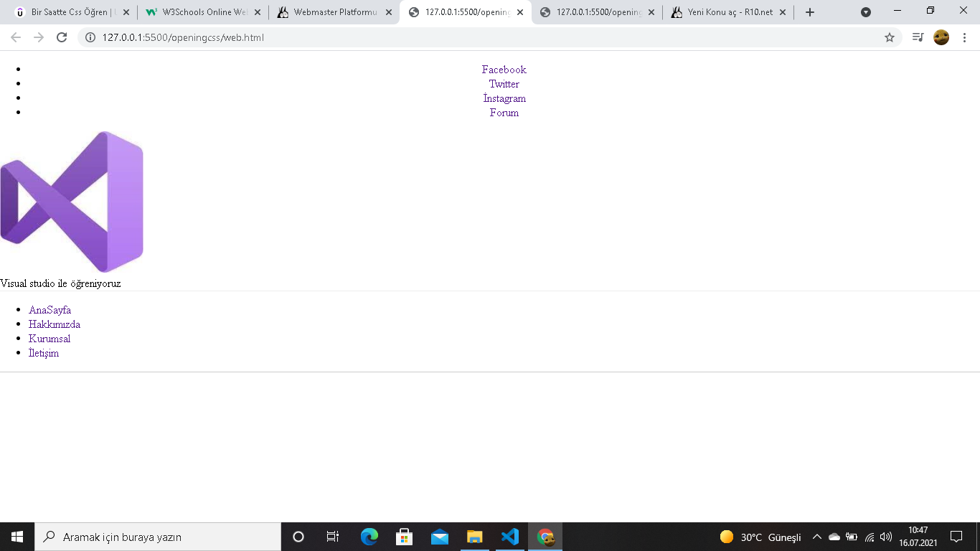Screen dimensions: 980x551
Task: Go to AnaSayfa link
Action: coord(50,310)
